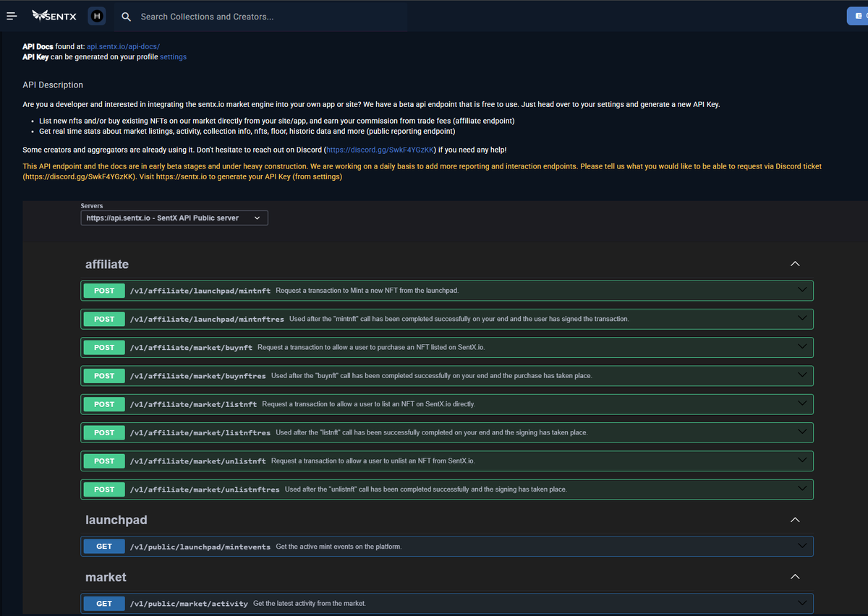Click the market section heading
The width and height of the screenshot is (868, 616).
tap(106, 577)
